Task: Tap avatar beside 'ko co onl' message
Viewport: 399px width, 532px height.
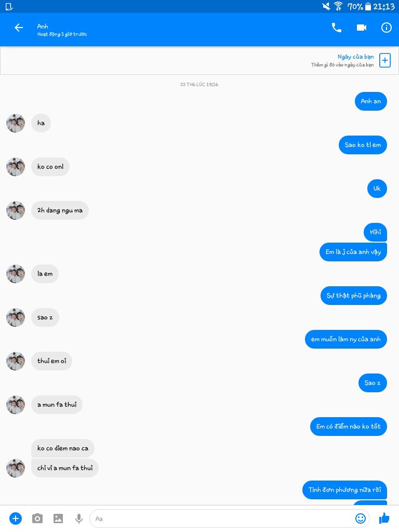Action: tap(16, 167)
